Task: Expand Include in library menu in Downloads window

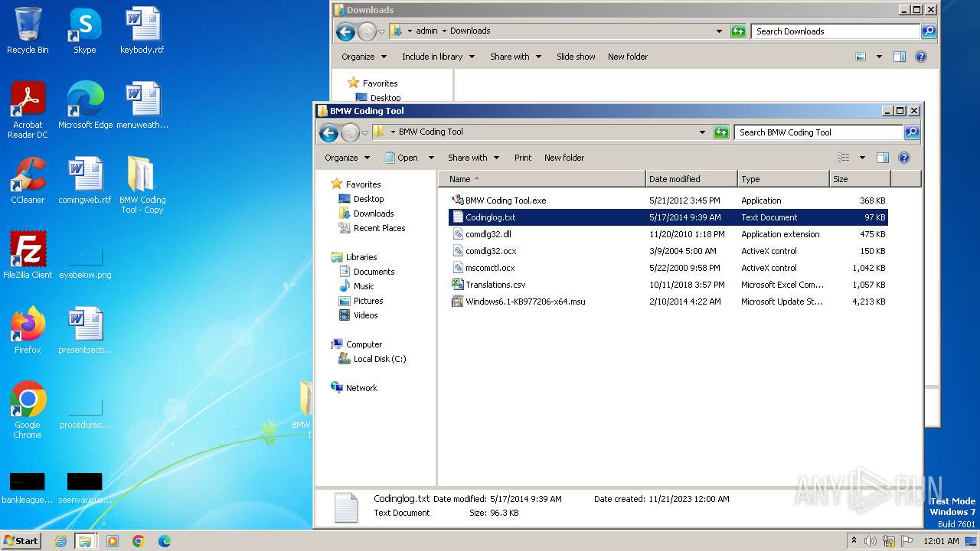Action: coord(438,57)
